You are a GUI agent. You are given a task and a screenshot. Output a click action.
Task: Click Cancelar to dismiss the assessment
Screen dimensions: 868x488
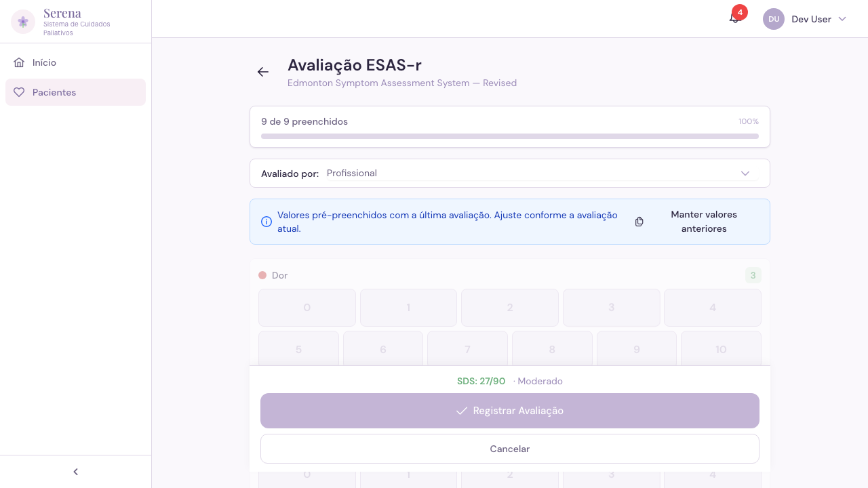coord(509,449)
